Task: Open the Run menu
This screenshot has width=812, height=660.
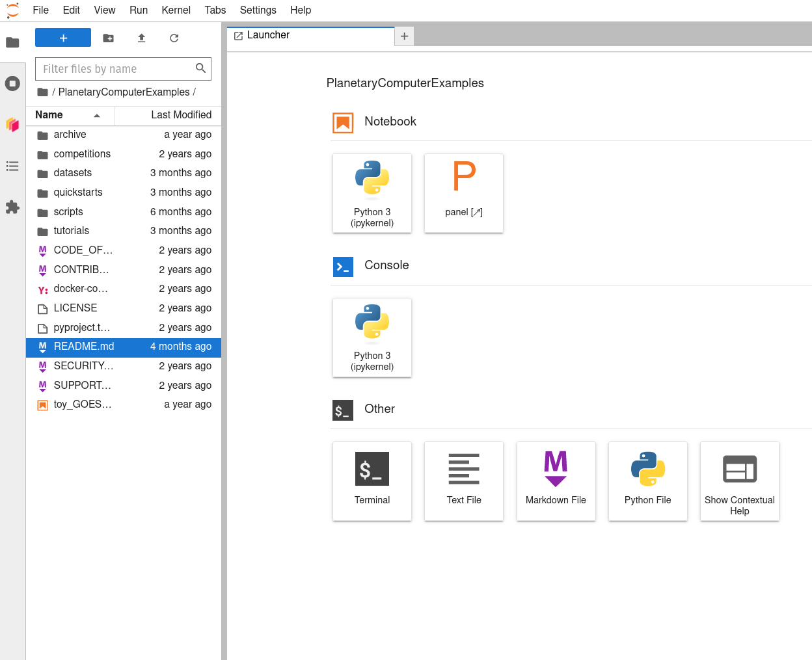Action: tap(139, 10)
